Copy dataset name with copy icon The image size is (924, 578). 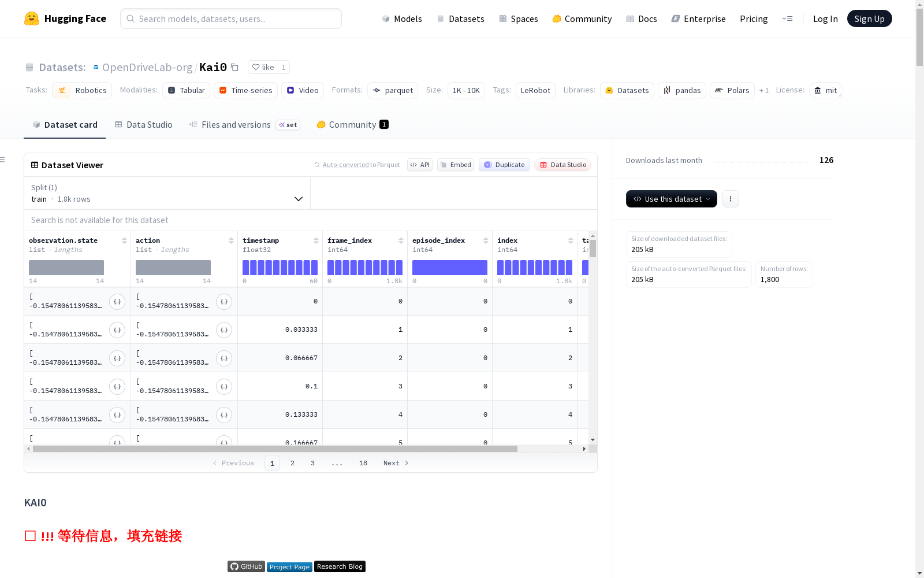234,67
